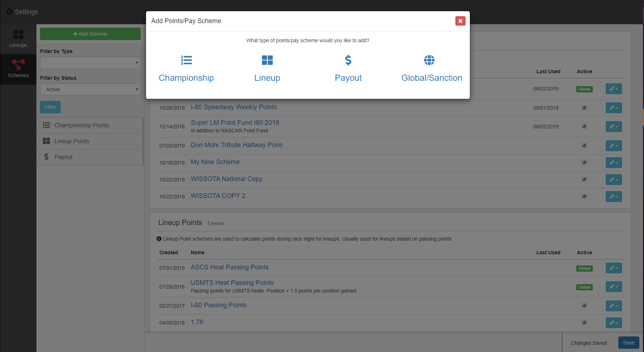This screenshot has width=644, height=352.
Task: Pick the Payout dollar sign icon
Action: point(348,60)
